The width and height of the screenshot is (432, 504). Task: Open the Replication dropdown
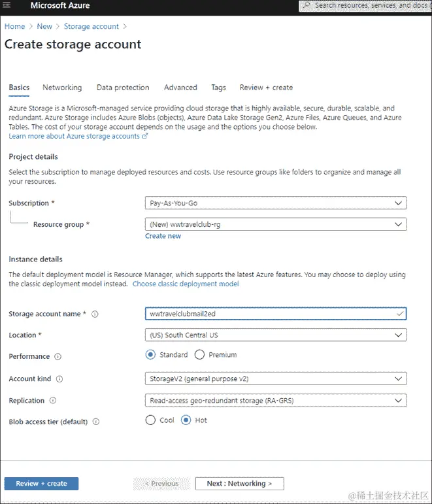[x=276, y=401]
